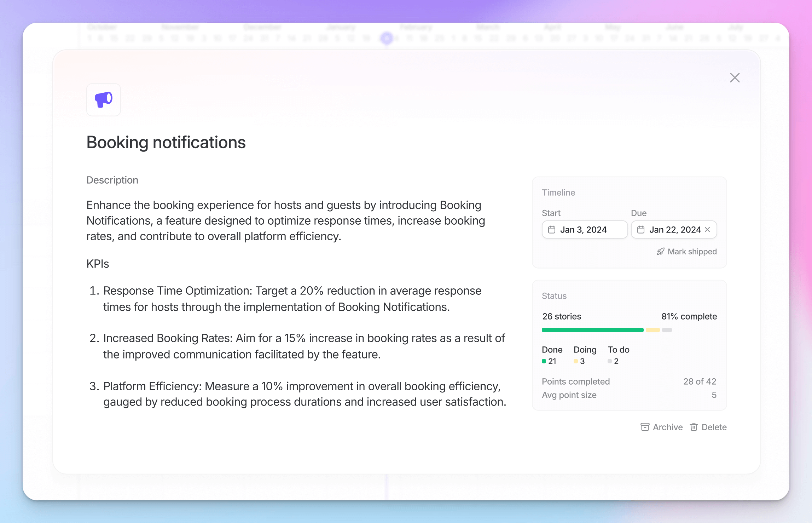This screenshot has width=812, height=523.
Task: Click the Delete trash can icon
Action: click(x=694, y=427)
